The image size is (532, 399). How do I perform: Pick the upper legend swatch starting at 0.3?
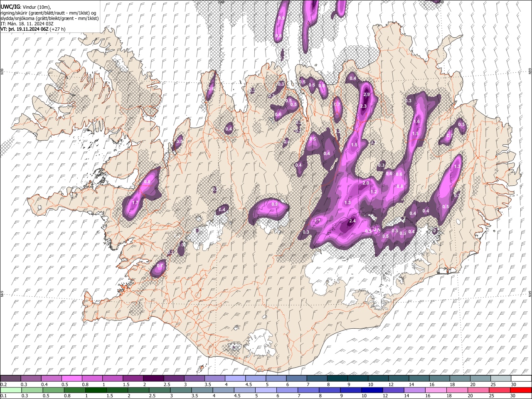31,378
